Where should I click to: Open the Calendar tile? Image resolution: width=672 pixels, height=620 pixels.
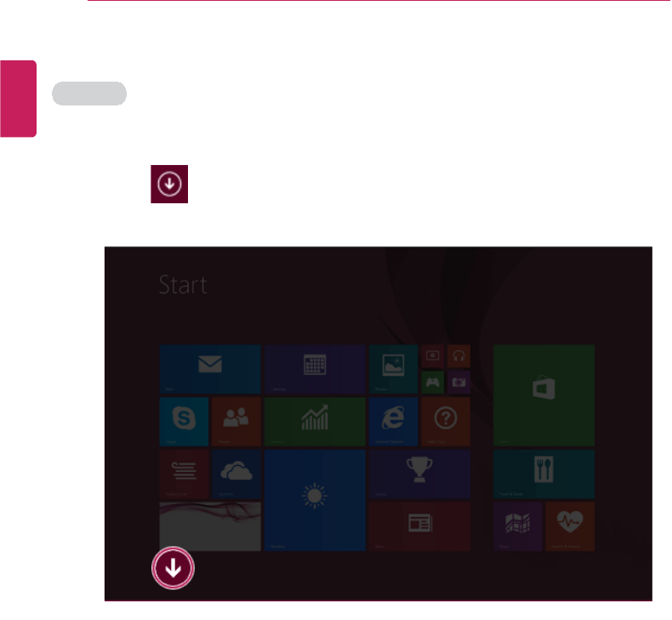point(315,369)
